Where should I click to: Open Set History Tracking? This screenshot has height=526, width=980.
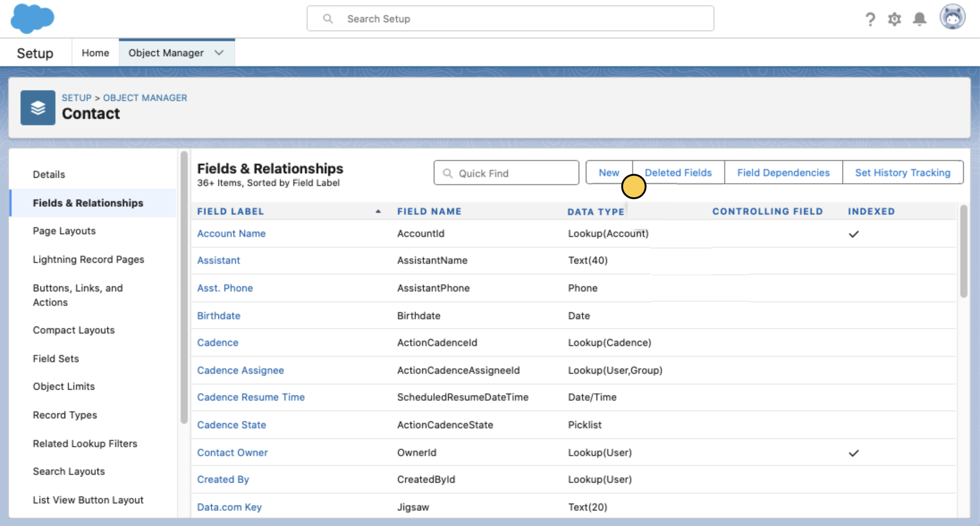point(902,172)
